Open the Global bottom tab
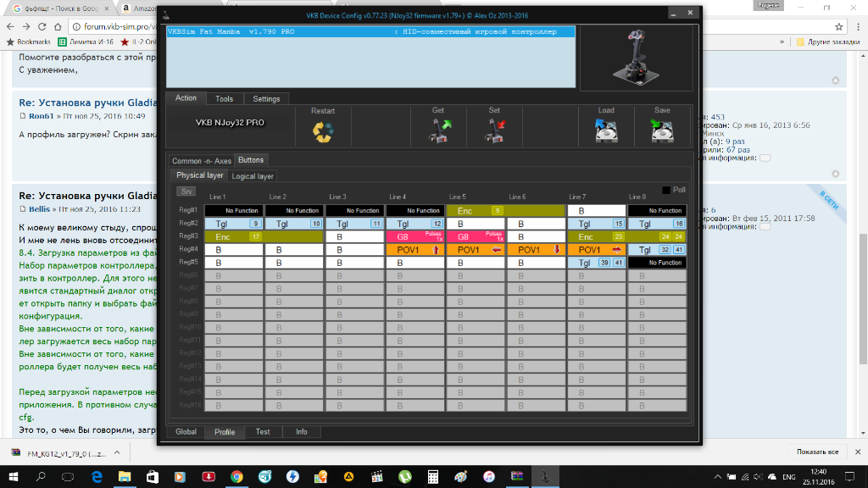868x488 pixels. pyautogui.click(x=186, y=431)
